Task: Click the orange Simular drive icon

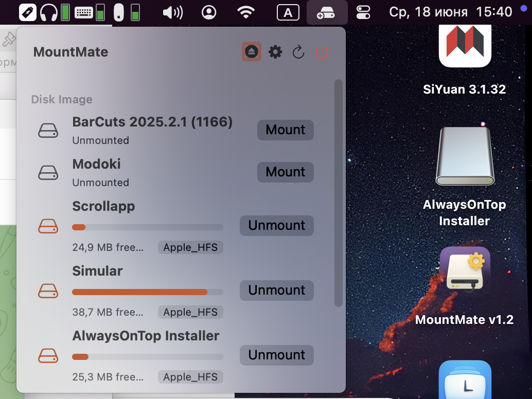Action: [x=48, y=291]
